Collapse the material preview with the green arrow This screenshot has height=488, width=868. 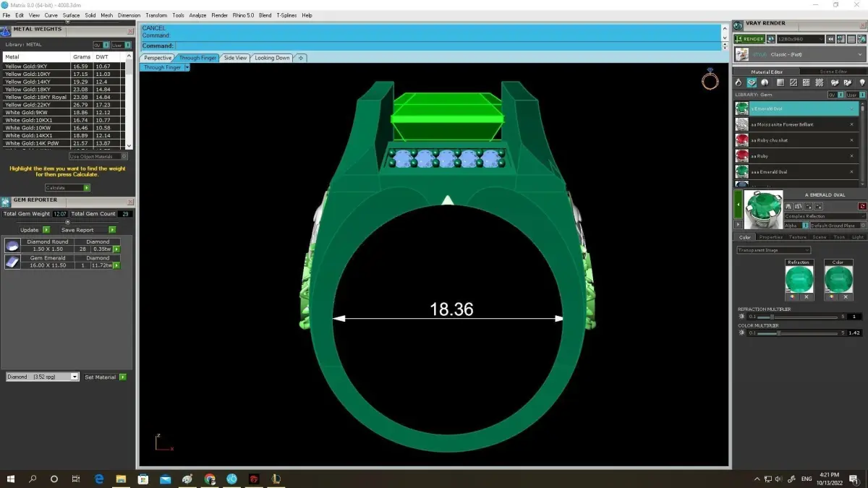point(738,205)
